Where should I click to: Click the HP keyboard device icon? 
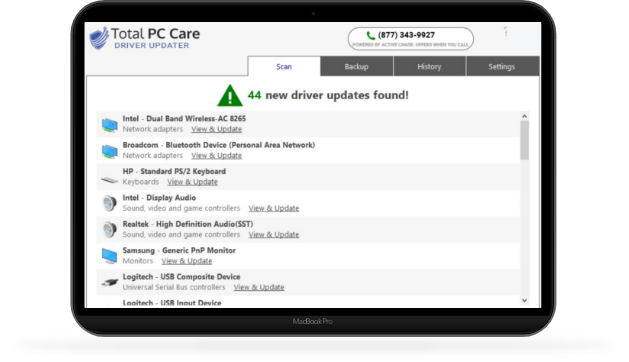(x=109, y=180)
